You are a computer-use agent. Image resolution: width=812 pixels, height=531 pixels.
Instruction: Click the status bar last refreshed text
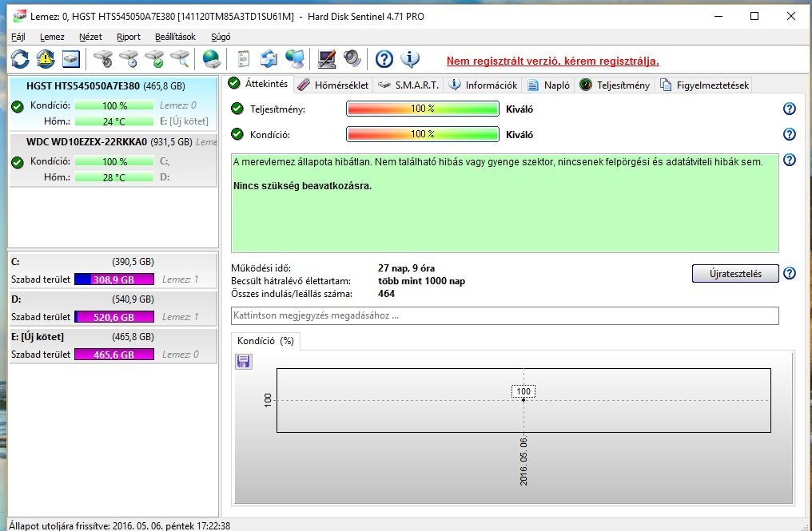point(120,526)
